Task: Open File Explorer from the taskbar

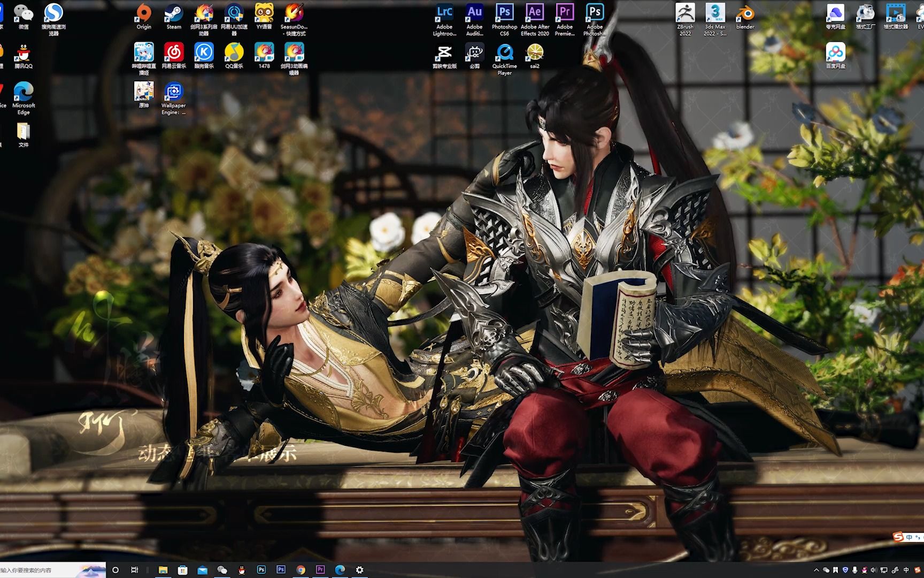Action: (163, 570)
